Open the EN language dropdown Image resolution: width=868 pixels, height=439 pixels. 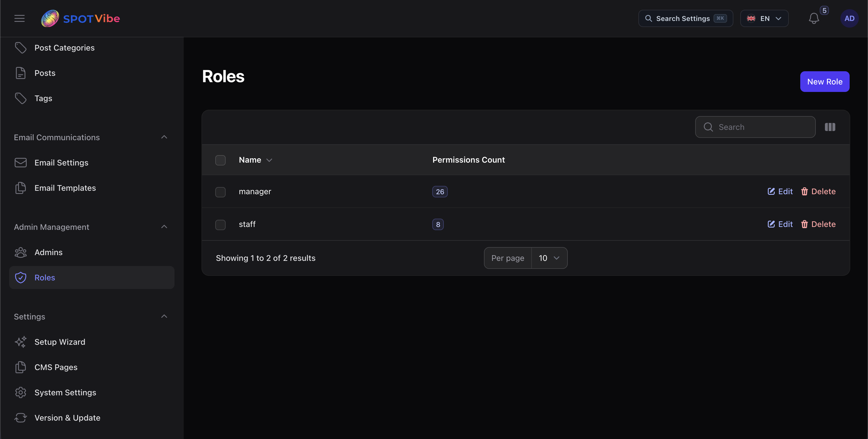click(764, 19)
